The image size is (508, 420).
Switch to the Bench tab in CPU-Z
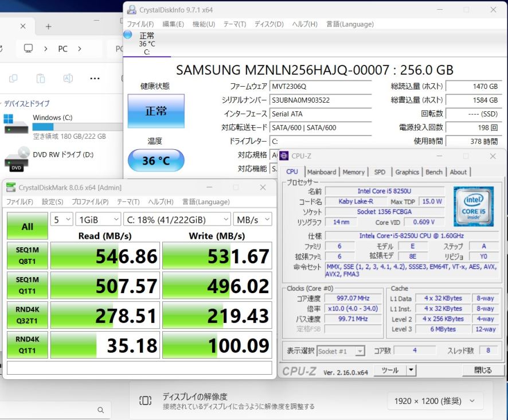click(x=434, y=172)
